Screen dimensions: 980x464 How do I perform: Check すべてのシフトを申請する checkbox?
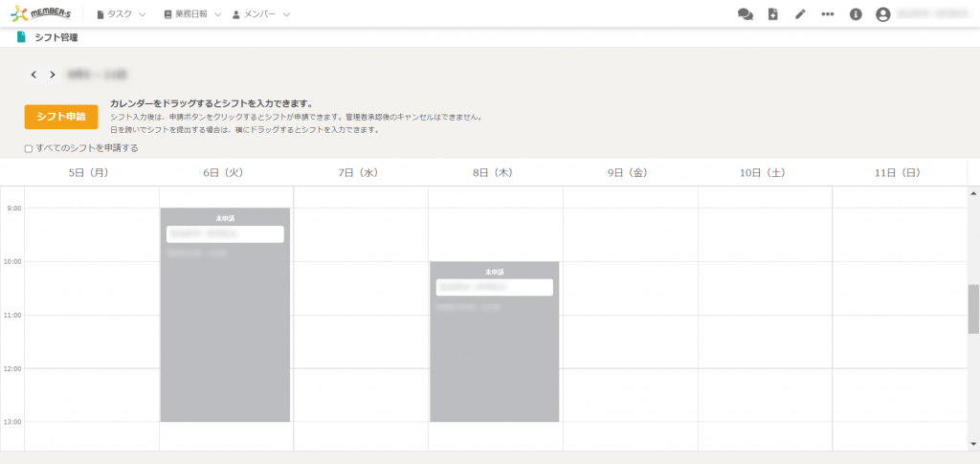[28, 148]
